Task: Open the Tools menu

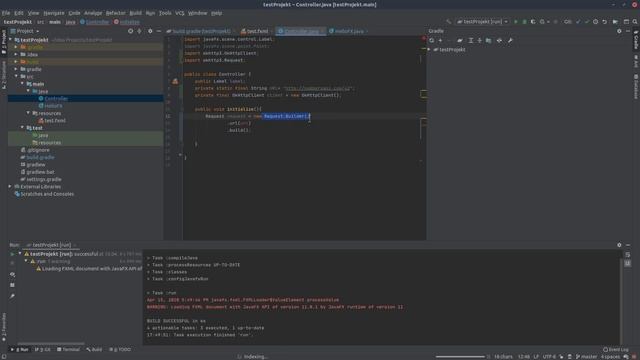Action: coord(165,13)
